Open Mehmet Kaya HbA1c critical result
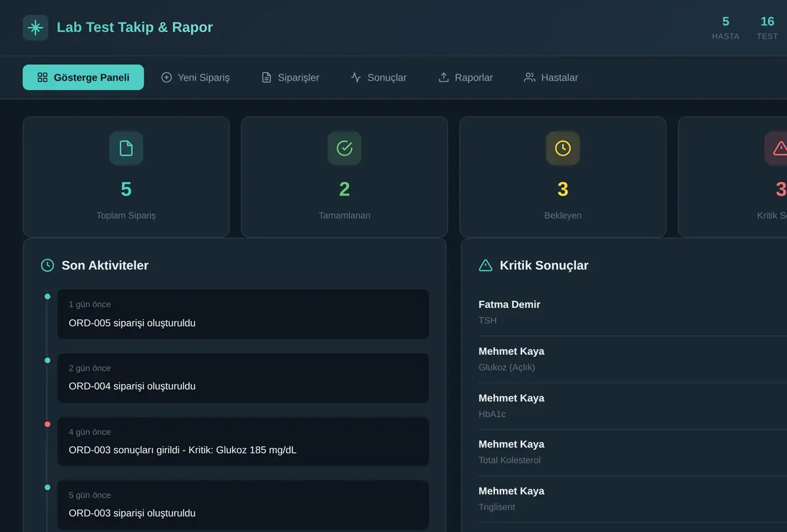The width and height of the screenshot is (787, 532). pos(633,406)
